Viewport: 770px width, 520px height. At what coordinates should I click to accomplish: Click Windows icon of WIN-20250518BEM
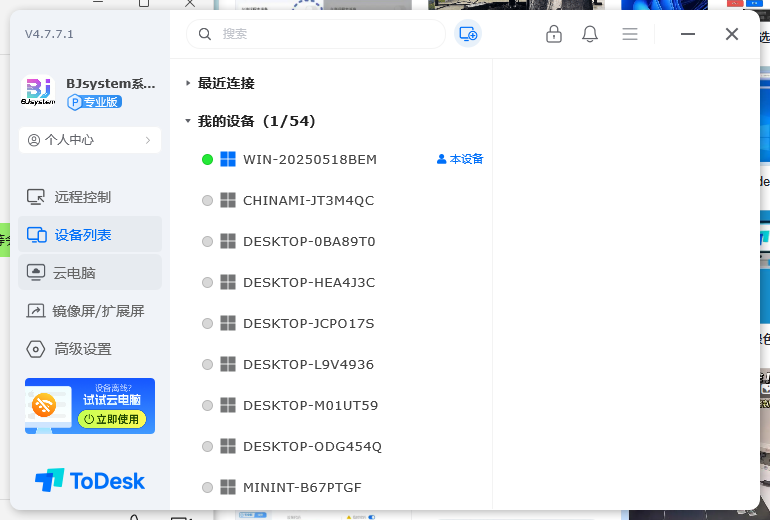[x=228, y=159]
